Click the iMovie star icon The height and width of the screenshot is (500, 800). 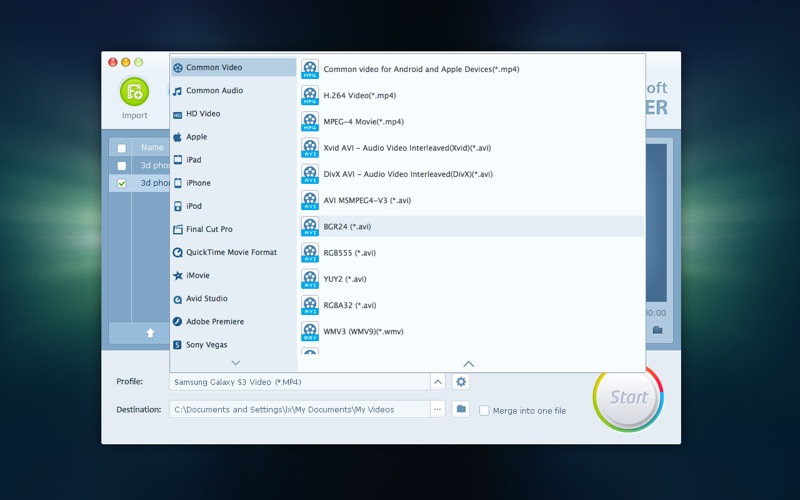[x=178, y=276]
